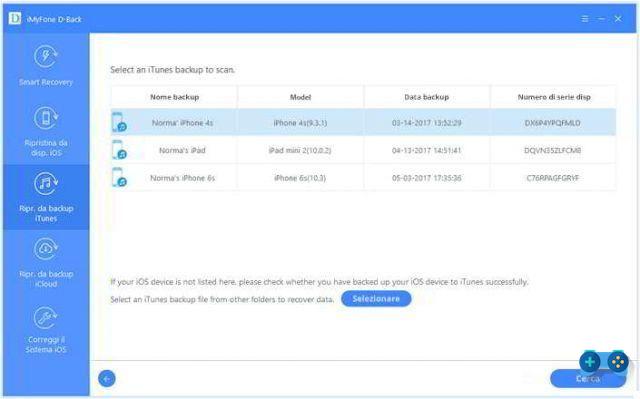
Task: Select the Norma's iPad backup name
Action: click(x=182, y=150)
